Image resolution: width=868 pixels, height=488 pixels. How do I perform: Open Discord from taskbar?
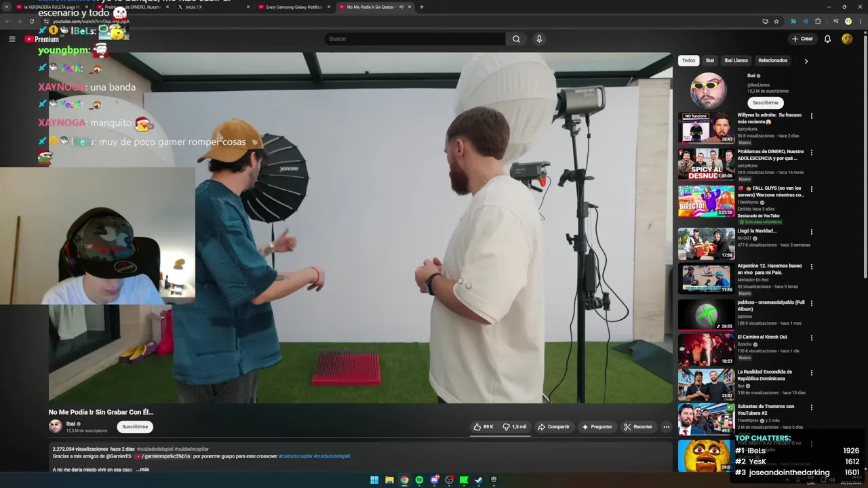click(x=434, y=480)
